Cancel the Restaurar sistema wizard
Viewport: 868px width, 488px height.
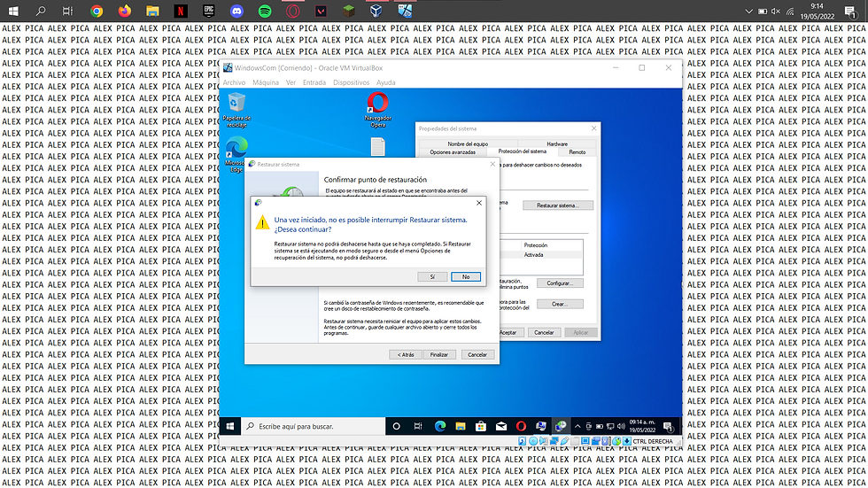477,354
